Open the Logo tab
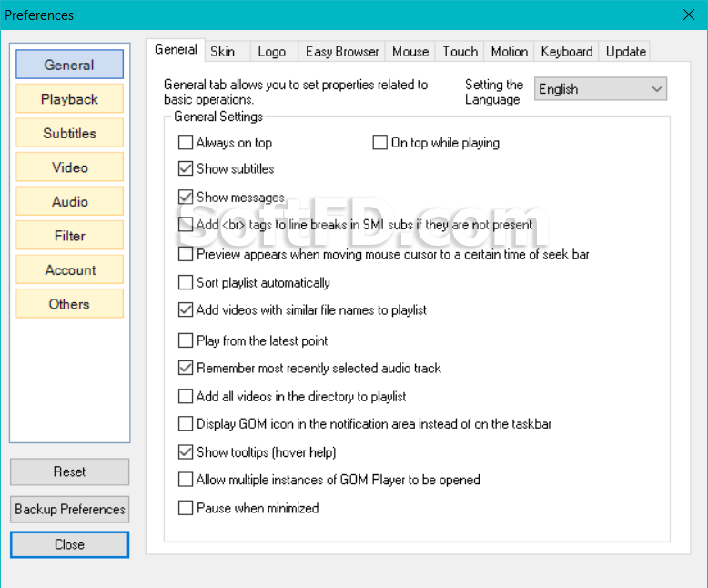Image resolution: width=708 pixels, height=588 pixels. [275, 52]
